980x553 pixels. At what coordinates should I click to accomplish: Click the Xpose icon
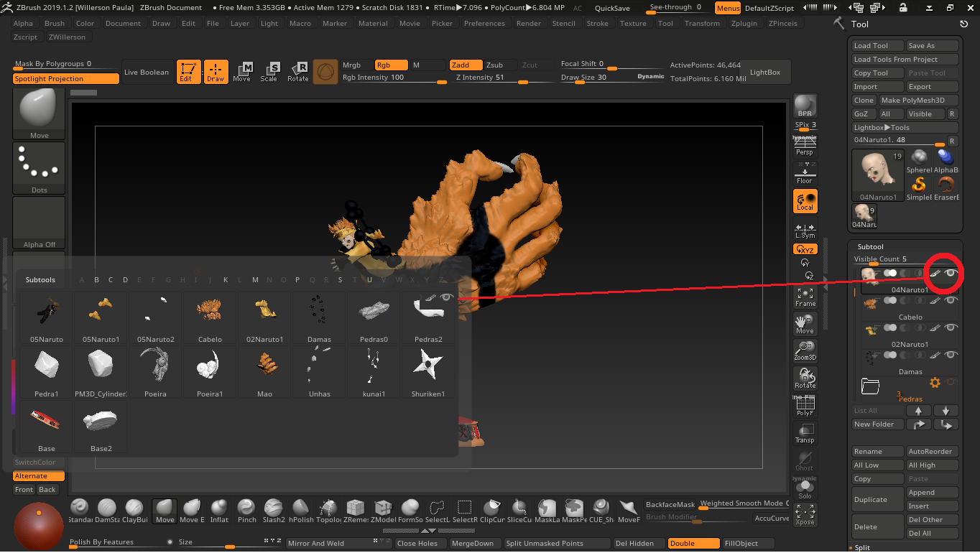[805, 514]
